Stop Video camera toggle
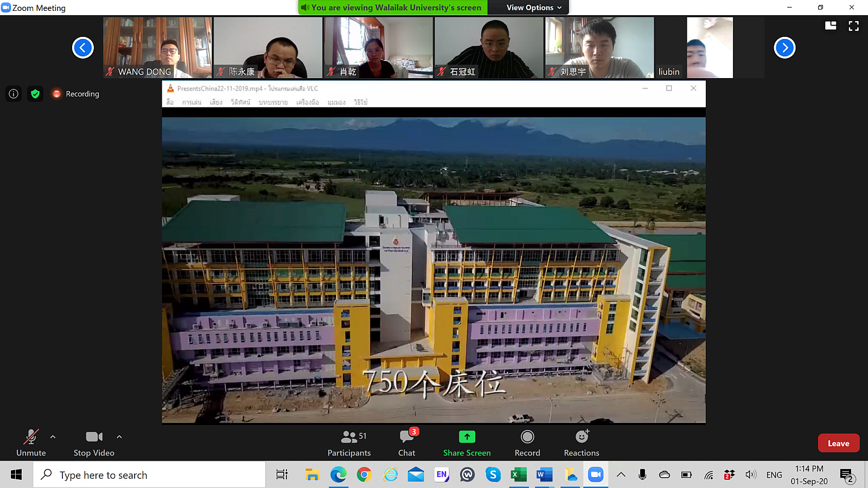 click(94, 443)
